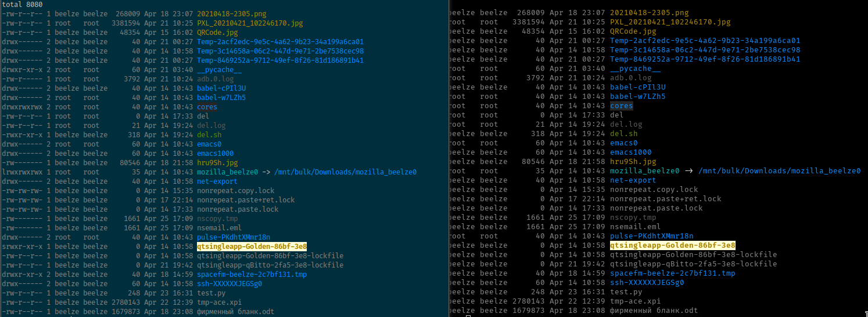Click the highlighted cores entry in right pane

pos(622,105)
